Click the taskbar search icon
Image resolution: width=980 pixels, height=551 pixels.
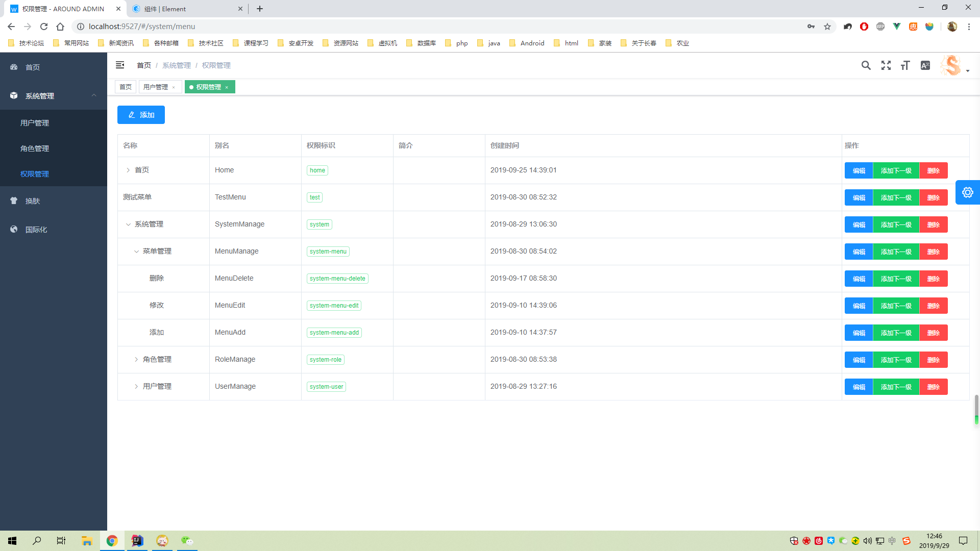point(37,540)
